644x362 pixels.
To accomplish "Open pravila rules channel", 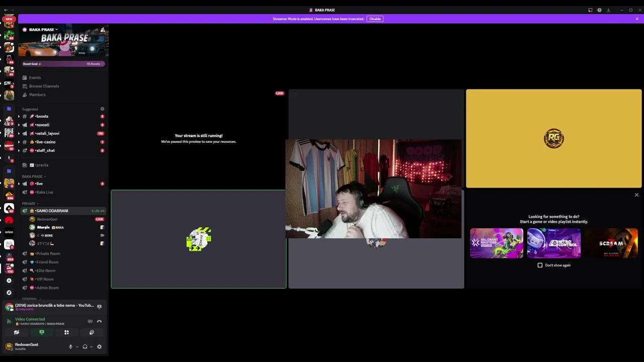I will click(x=63, y=165).
